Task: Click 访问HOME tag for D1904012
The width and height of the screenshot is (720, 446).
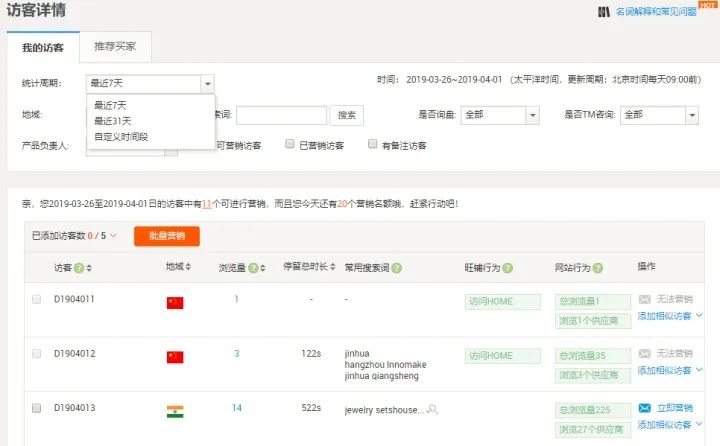Action: (x=503, y=356)
